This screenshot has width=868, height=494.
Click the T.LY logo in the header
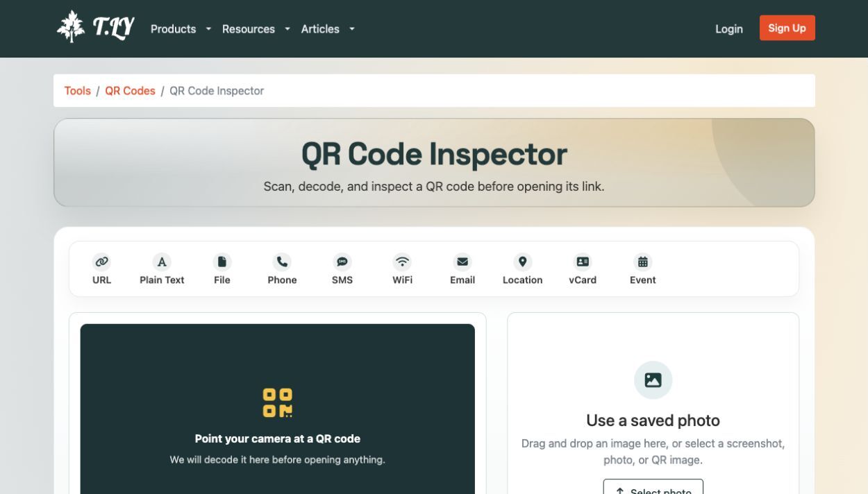point(95,28)
